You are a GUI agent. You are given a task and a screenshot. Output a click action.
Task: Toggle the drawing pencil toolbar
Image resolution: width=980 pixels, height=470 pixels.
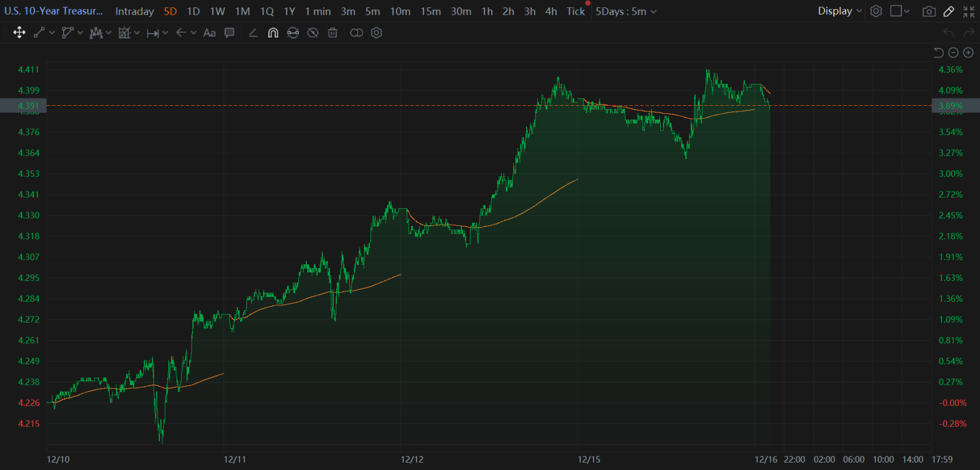949,11
